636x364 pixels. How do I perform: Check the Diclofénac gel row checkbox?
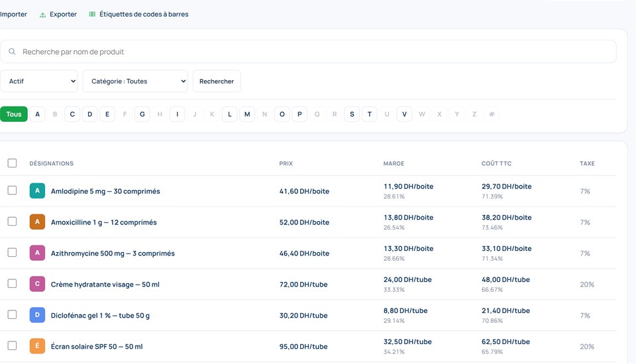12,314
